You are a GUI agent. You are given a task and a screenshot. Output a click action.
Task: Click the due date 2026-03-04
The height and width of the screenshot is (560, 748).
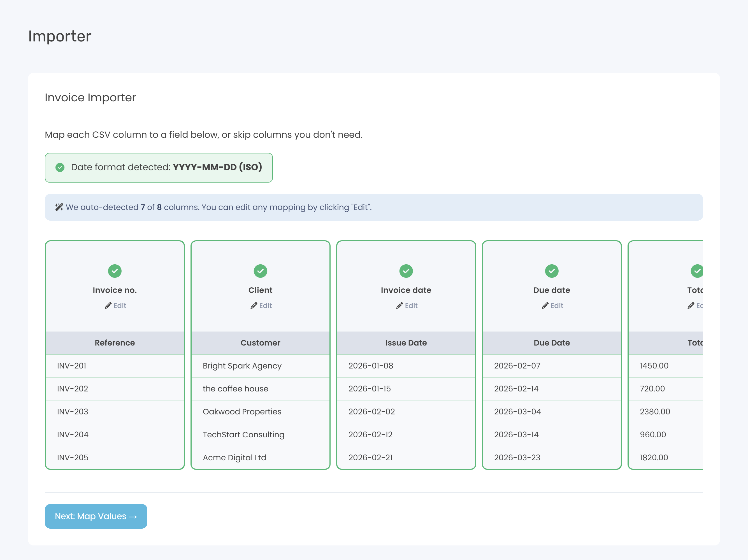pos(552,412)
